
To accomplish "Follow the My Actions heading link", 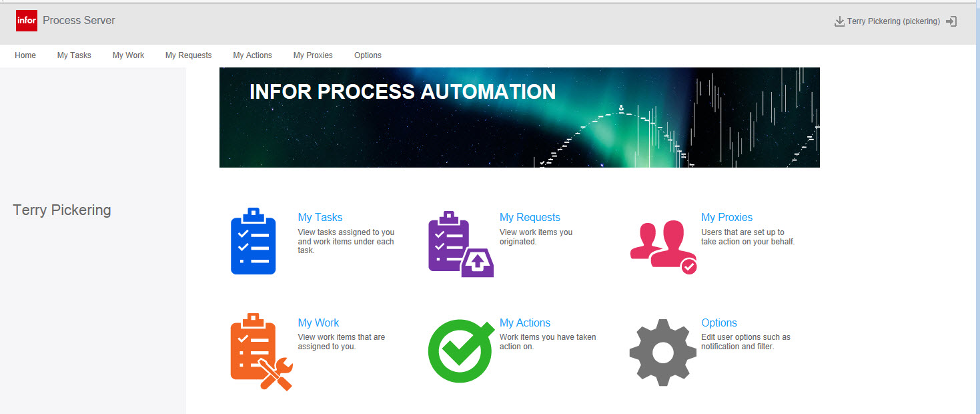I will (525, 323).
